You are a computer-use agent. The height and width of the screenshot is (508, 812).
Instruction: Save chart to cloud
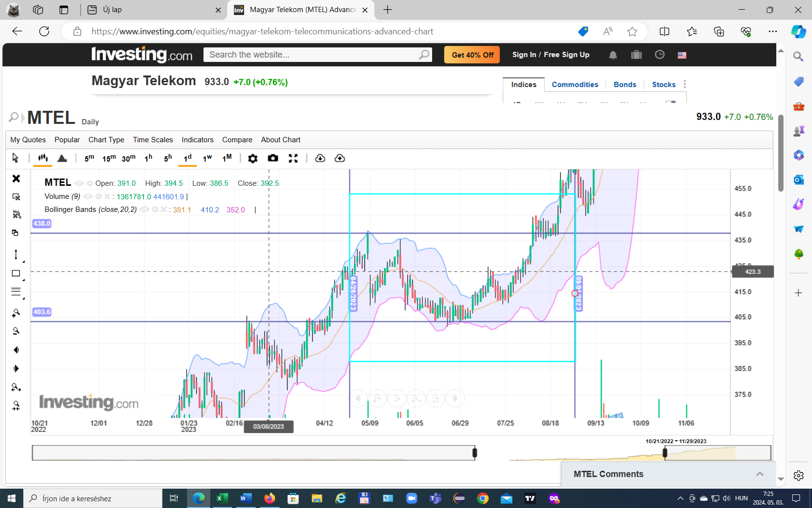point(340,158)
